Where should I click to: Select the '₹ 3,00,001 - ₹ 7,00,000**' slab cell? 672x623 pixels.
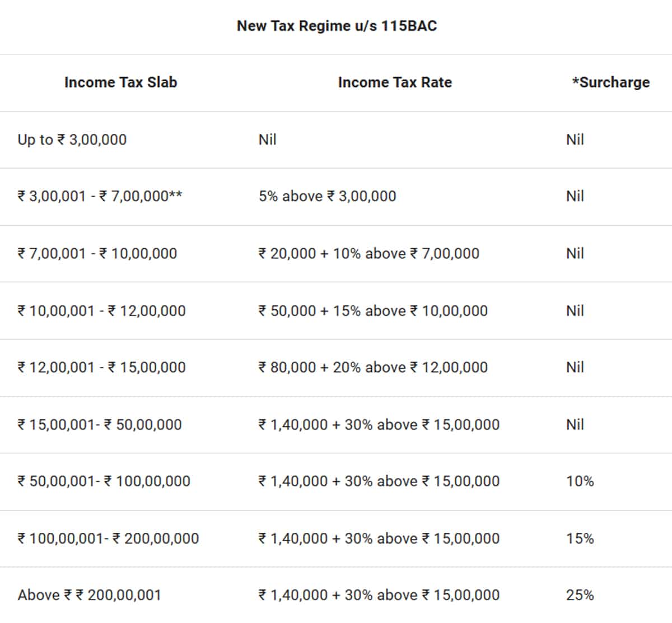pyautogui.click(x=100, y=196)
